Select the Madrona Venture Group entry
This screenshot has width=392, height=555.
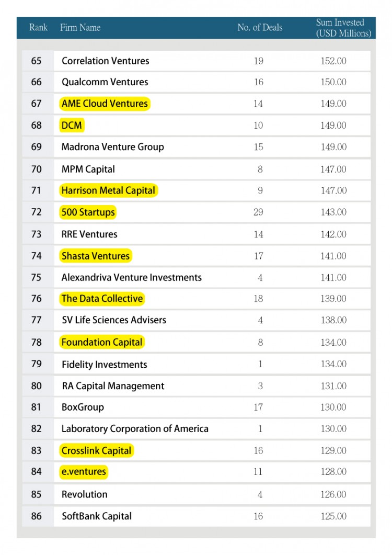112,147
